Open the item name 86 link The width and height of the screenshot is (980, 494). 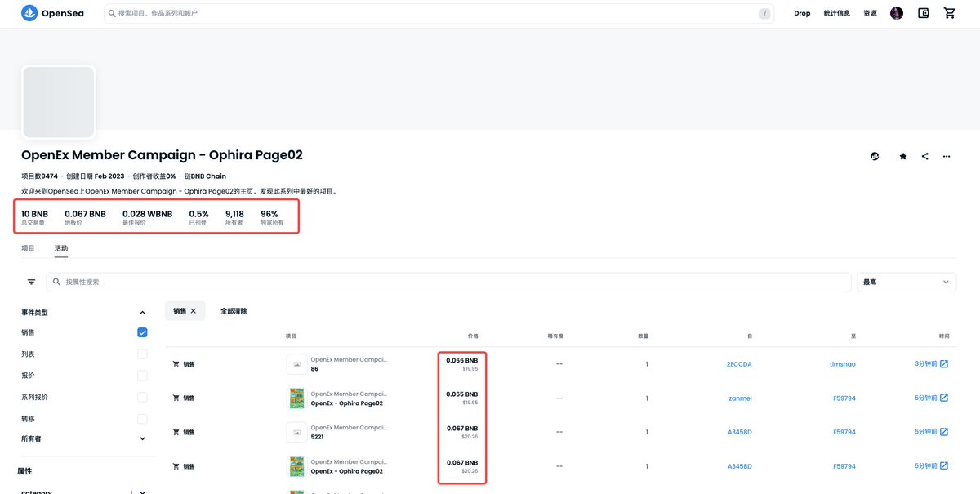pyautogui.click(x=314, y=369)
